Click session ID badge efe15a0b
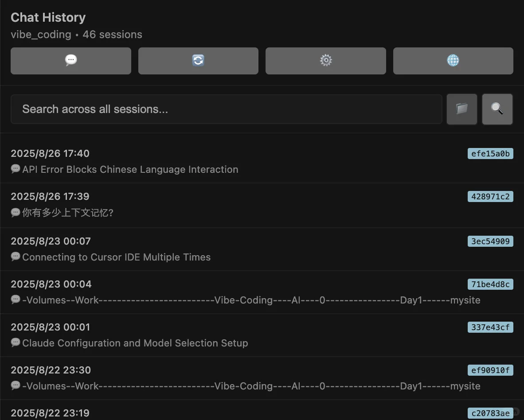This screenshot has width=524, height=420. pyautogui.click(x=490, y=154)
